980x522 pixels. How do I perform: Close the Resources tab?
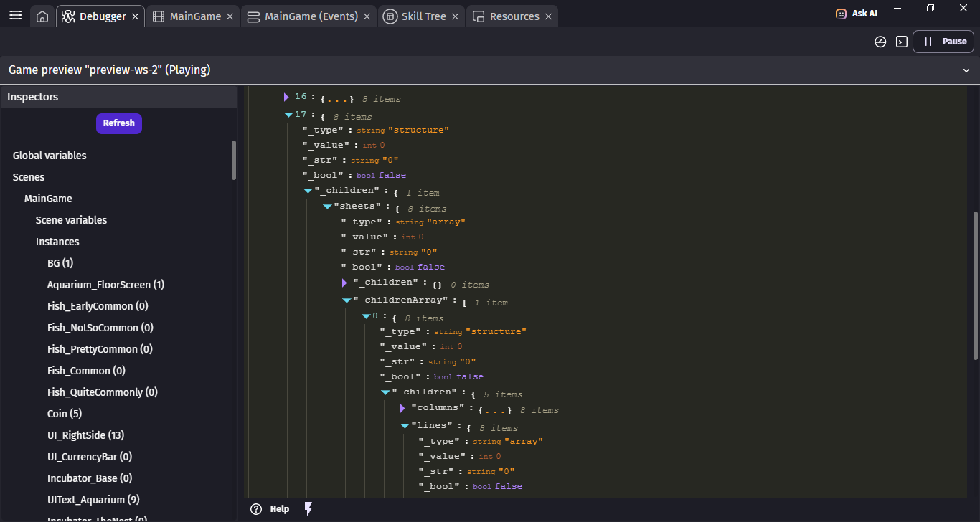pyautogui.click(x=548, y=16)
